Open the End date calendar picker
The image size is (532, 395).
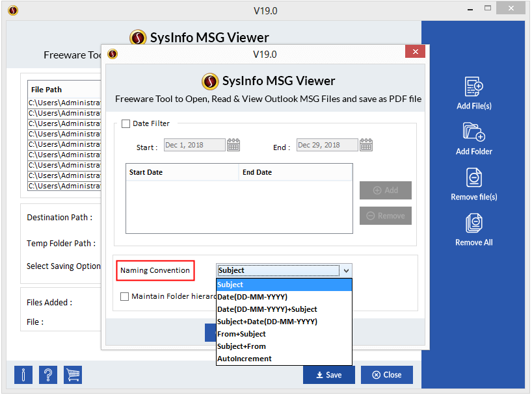click(366, 145)
